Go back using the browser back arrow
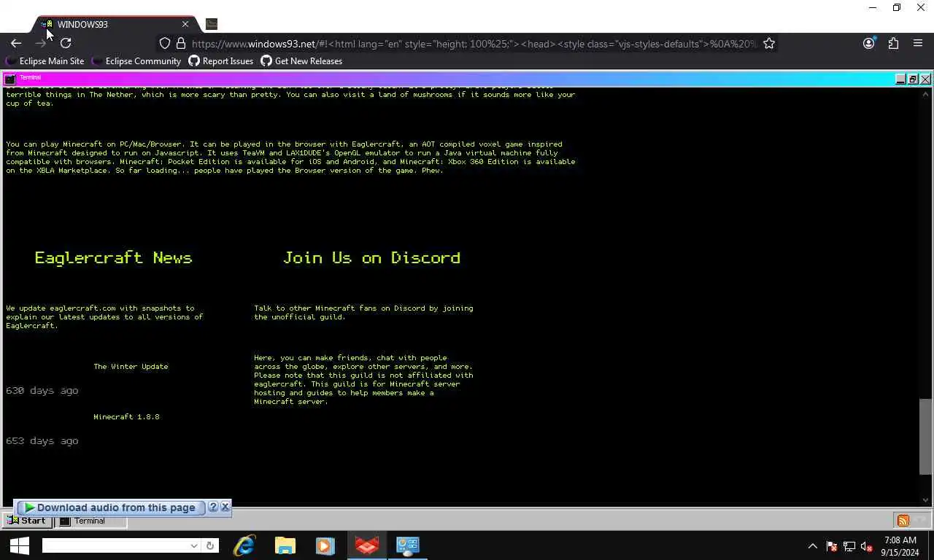 tap(16, 44)
